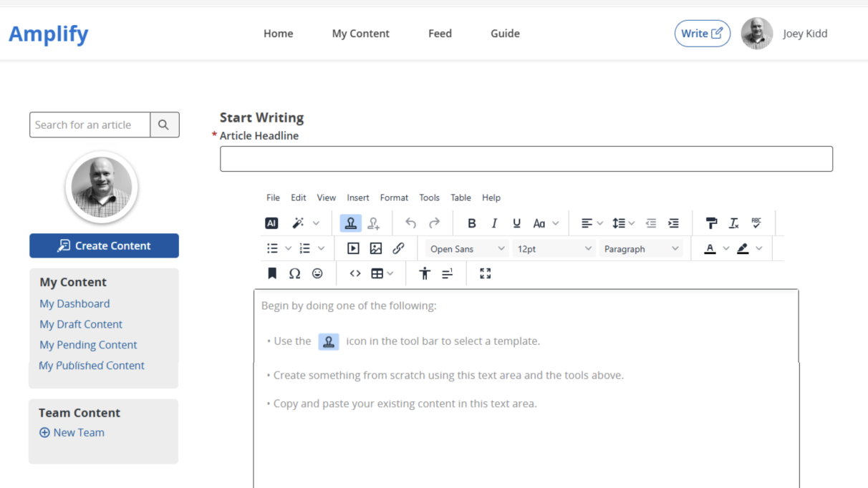Click the Create Content button
The height and width of the screenshot is (488, 868).
tap(104, 245)
